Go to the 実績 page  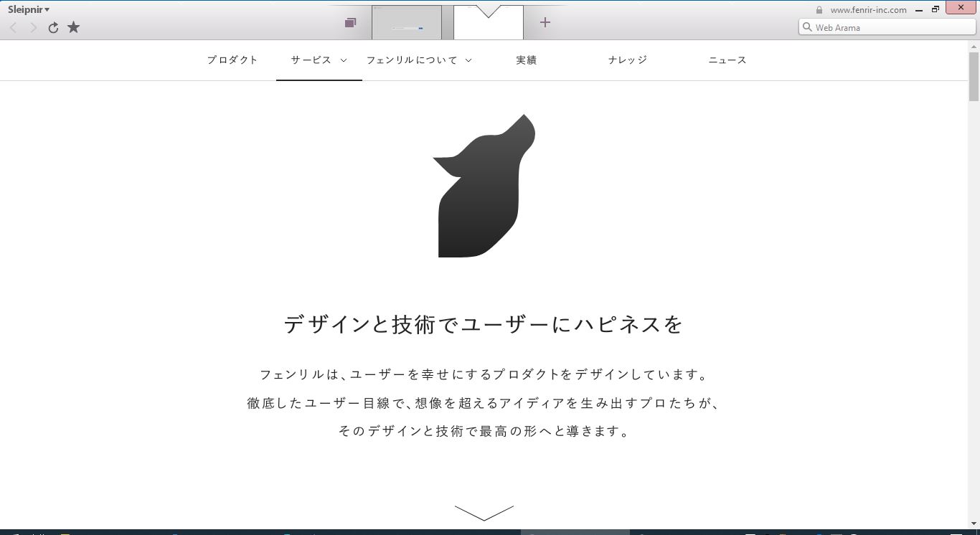tap(527, 60)
